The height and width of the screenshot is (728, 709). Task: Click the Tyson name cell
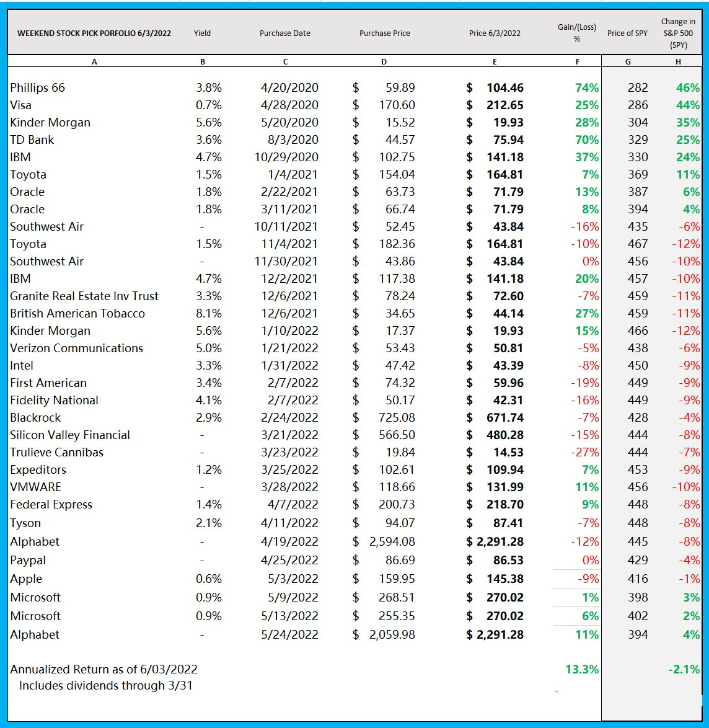point(25,523)
